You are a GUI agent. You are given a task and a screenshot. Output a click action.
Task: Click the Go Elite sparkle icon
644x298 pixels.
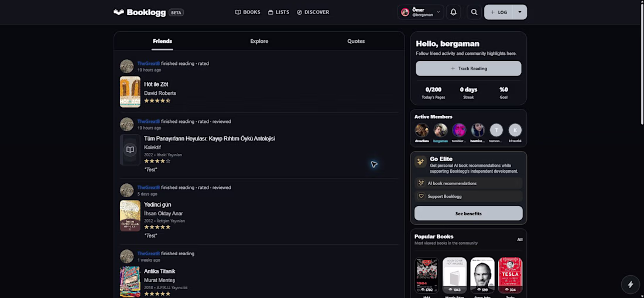(x=420, y=162)
